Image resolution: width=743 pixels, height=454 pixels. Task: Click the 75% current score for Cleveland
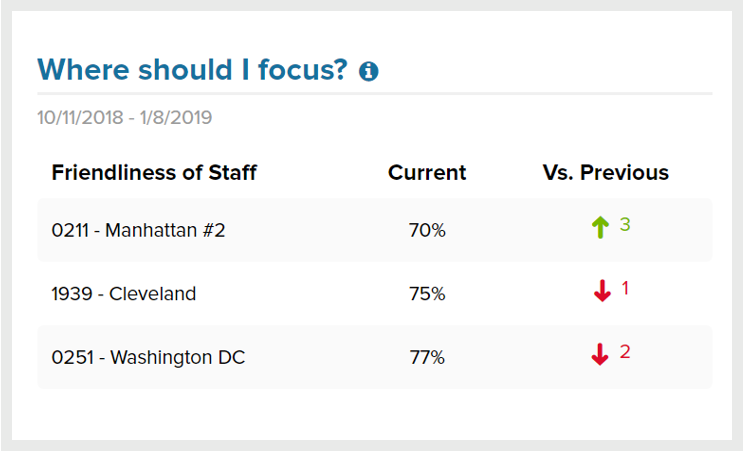(x=427, y=294)
